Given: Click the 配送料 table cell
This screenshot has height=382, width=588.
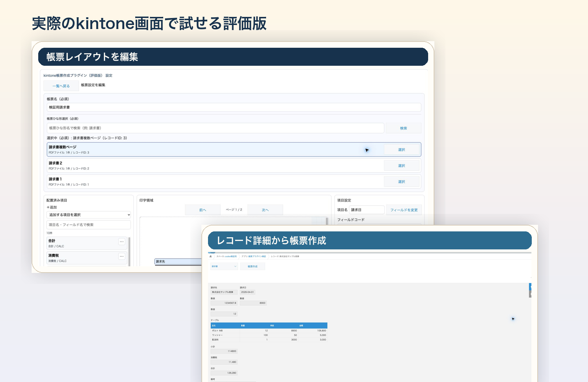Looking at the screenshot, I should point(225,339).
